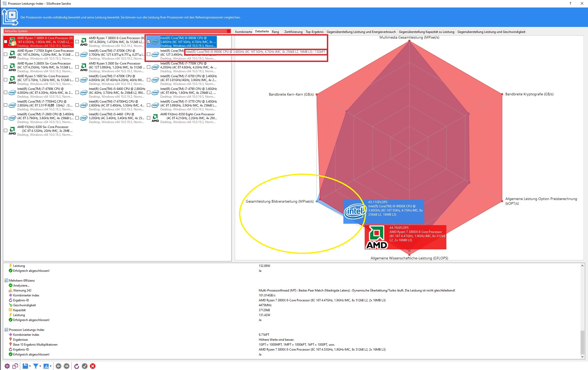Open dropdown arrow next to save icon

(x=30, y=366)
